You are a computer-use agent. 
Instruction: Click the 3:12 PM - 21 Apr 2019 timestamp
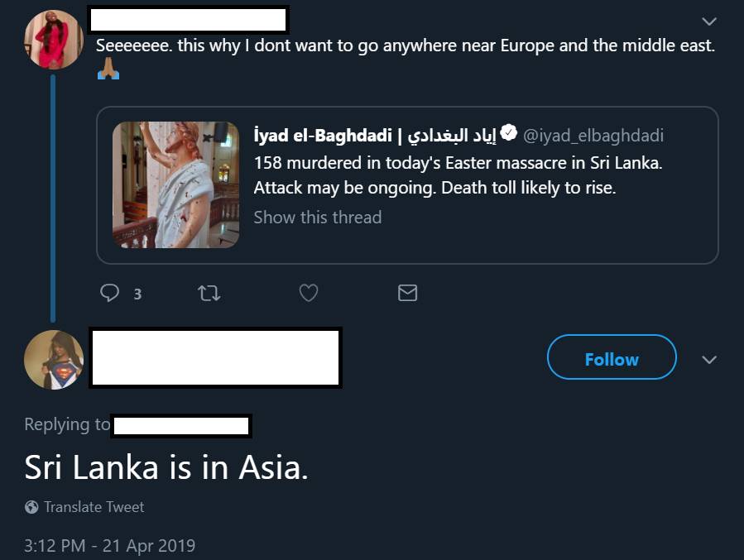point(109,545)
